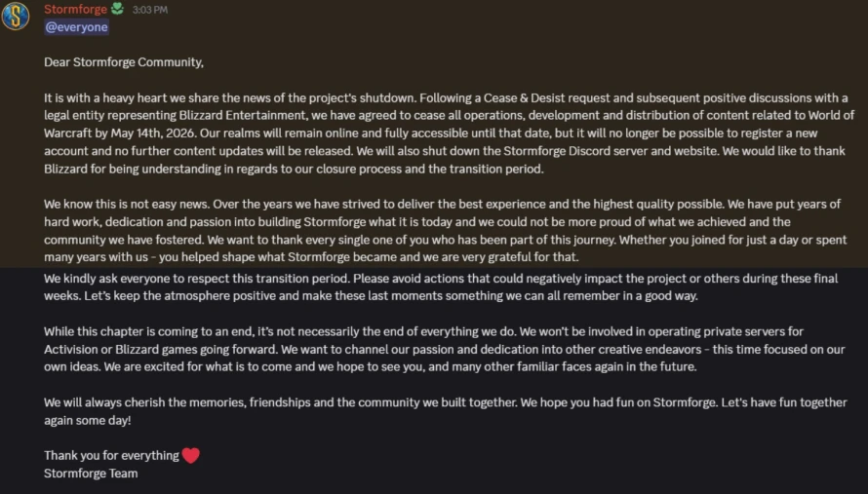Click 'We know this is not easy news' sentence
Image resolution: width=868 pixels, height=494 pixels.
(x=127, y=204)
